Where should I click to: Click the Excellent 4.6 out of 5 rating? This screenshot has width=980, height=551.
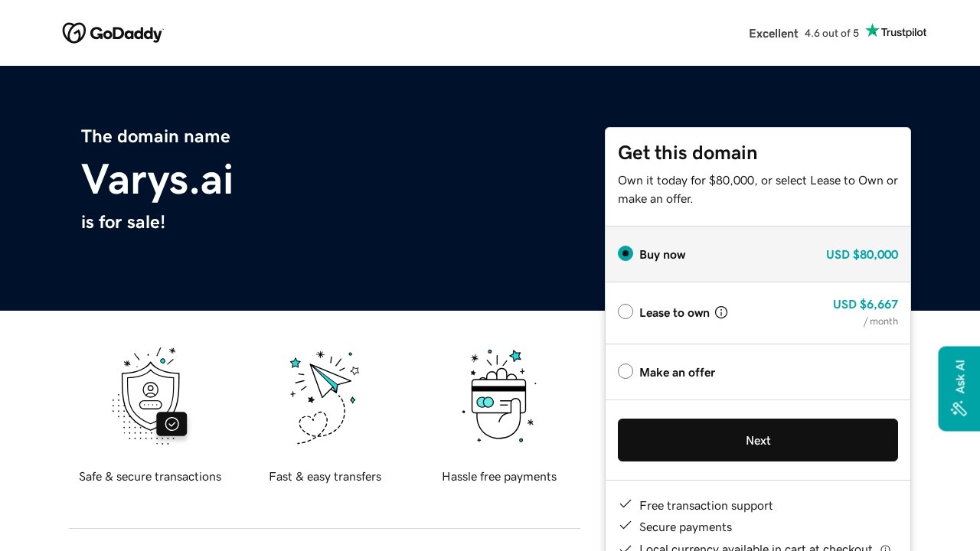click(804, 34)
